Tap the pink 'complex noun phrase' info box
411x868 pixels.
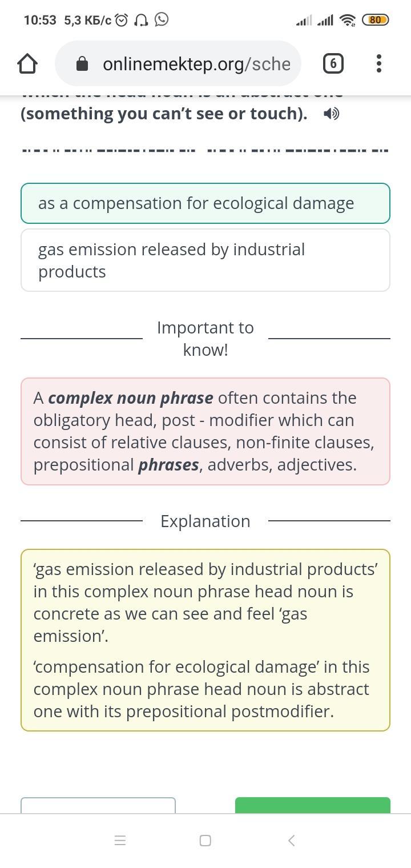pos(205,431)
